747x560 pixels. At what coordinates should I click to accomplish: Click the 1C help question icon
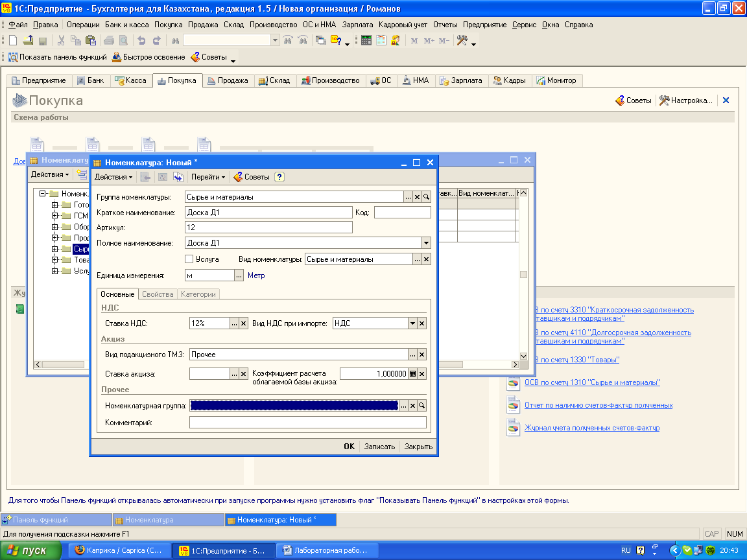click(x=336, y=41)
